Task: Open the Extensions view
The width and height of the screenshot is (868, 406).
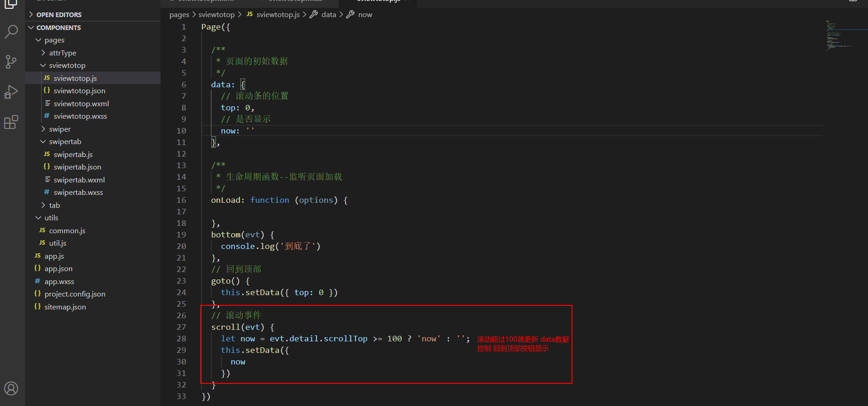Action: click(11, 122)
